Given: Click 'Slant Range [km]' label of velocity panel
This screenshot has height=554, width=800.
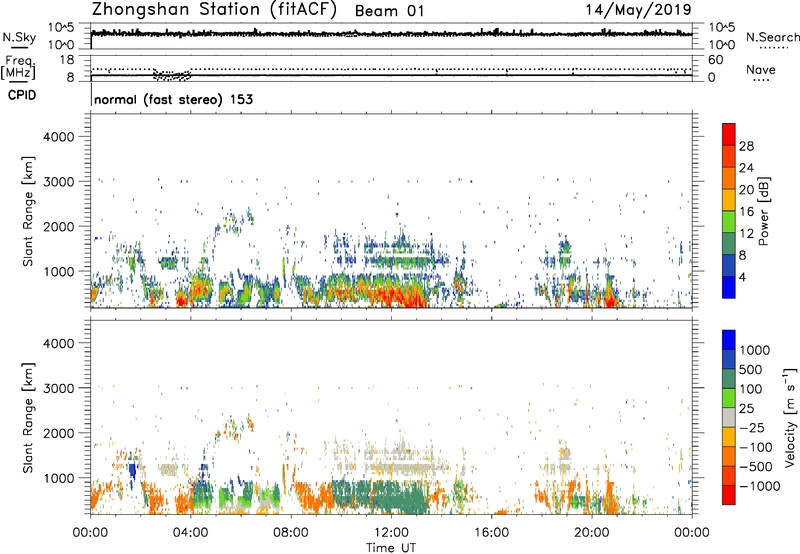Looking at the screenshot, I should [28, 418].
